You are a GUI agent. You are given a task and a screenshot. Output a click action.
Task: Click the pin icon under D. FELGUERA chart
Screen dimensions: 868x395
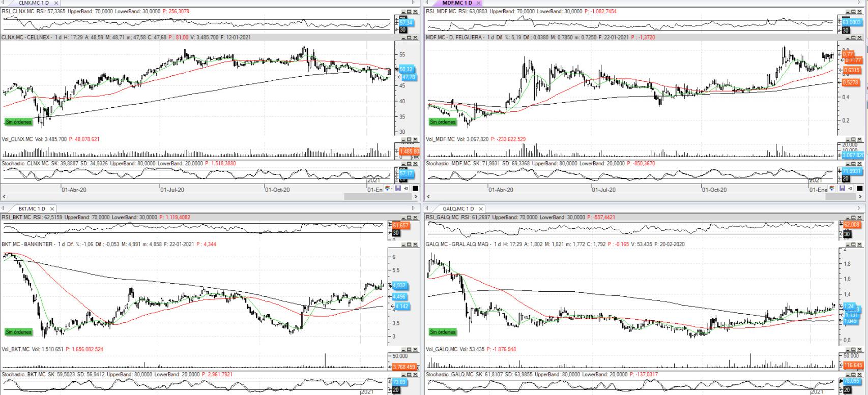(850, 189)
